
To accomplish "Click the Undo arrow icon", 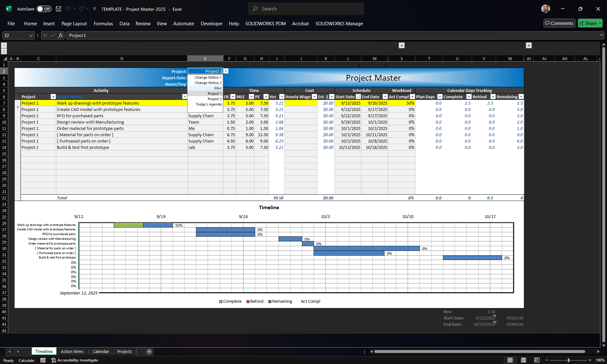I will (x=68, y=9).
